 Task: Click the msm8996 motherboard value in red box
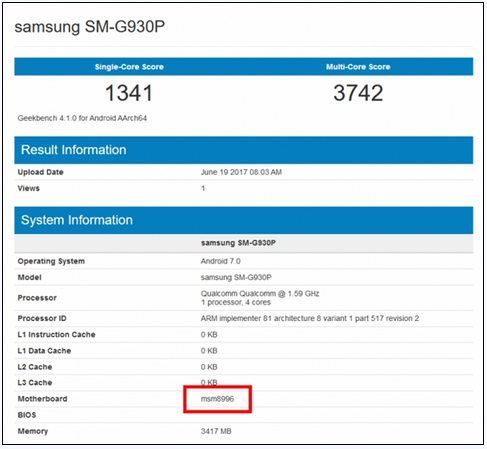click(x=217, y=399)
